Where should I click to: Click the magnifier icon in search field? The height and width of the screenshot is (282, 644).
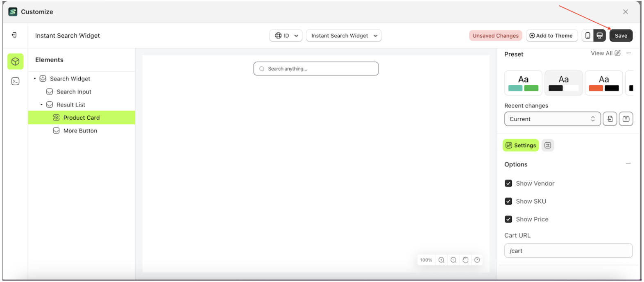click(262, 69)
